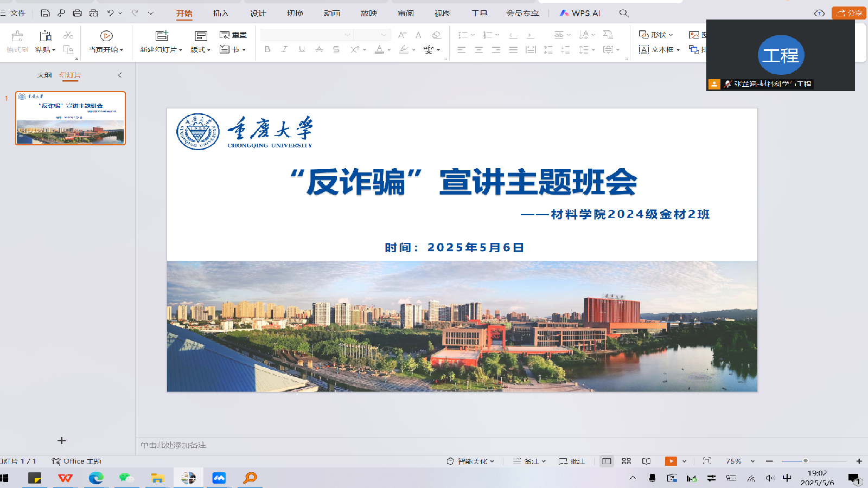This screenshot has width=868, height=488.
Task: Click the zoom slider handle in status bar
Action: tap(806, 461)
